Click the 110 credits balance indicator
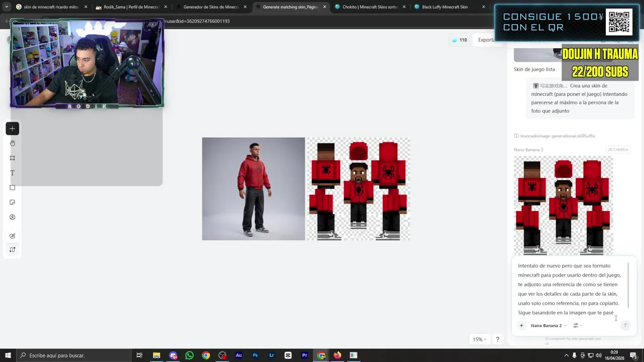The width and height of the screenshot is (644, 362). coord(459,40)
